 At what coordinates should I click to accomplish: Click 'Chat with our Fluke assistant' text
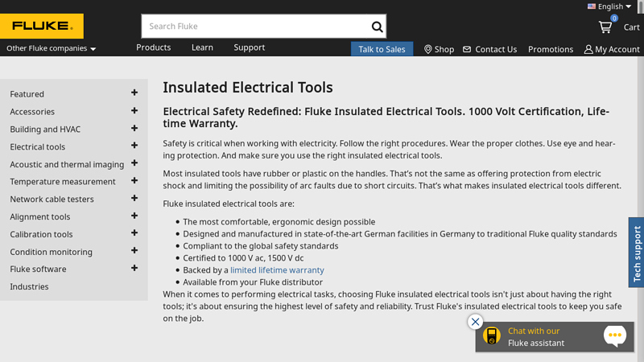(536, 337)
